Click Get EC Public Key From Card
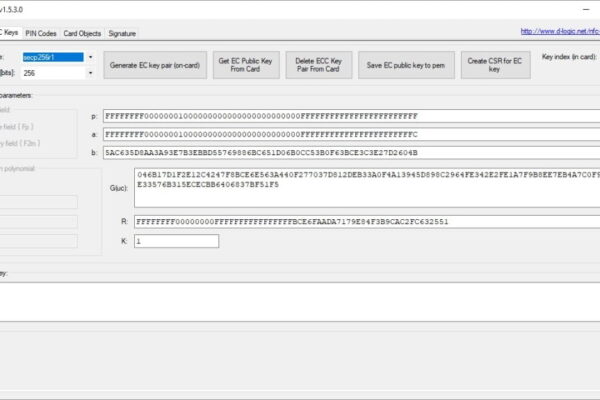The height and width of the screenshot is (400, 600). (246, 65)
